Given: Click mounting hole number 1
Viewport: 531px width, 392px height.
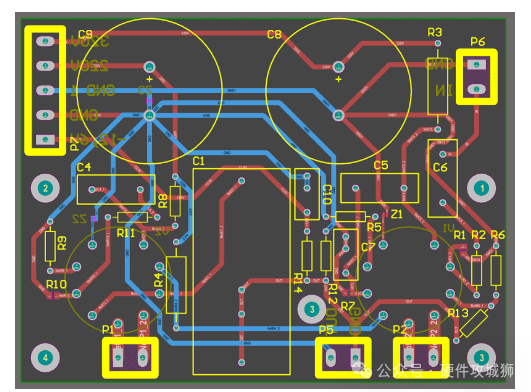Looking at the screenshot, I should (x=482, y=188).
